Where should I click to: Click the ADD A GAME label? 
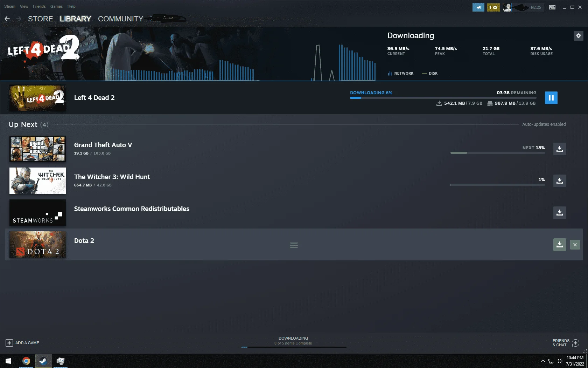tap(27, 343)
